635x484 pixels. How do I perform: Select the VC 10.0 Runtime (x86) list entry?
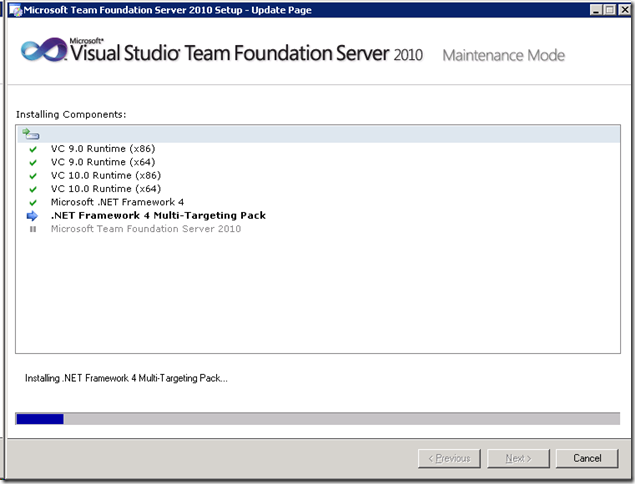tap(103, 175)
